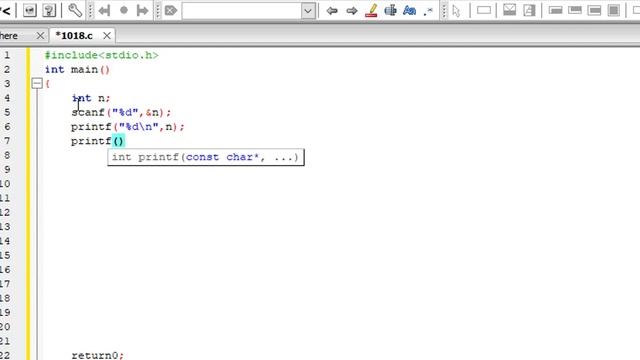Close the 'here' tab

click(40, 36)
